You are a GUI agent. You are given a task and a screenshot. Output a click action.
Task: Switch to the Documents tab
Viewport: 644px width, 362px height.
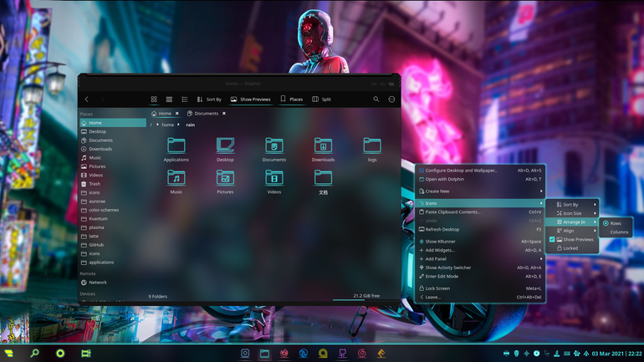pos(207,113)
